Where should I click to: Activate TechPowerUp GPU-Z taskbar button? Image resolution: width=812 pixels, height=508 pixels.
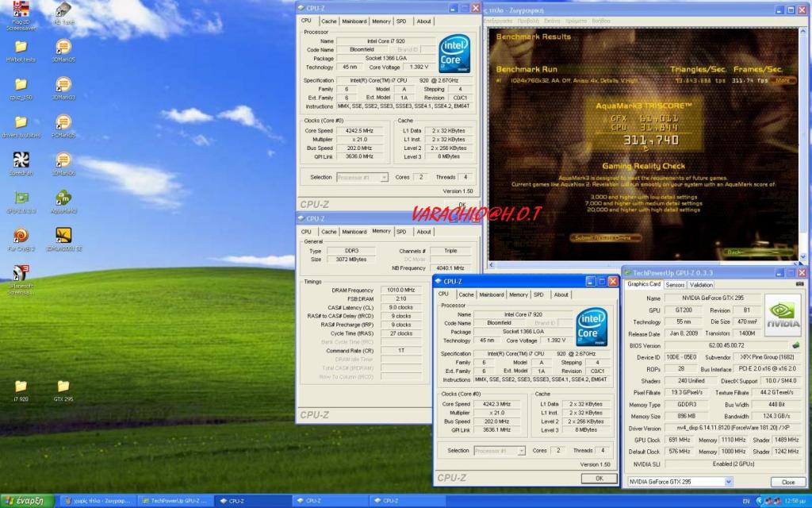coord(175,501)
